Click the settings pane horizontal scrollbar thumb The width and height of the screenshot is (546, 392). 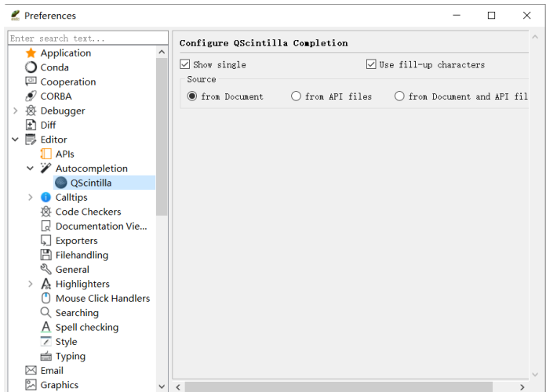click(338, 387)
